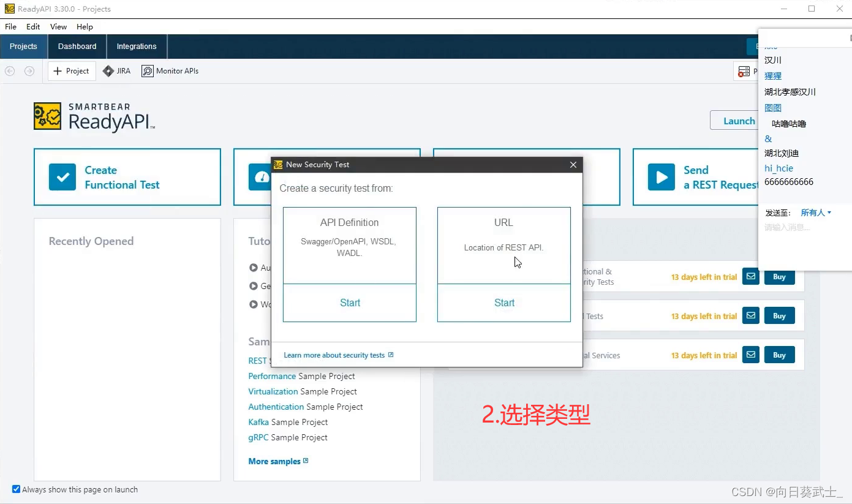Open JIRA integration in toolbar
The height and width of the screenshot is (504, 852).
pos(116,71)
